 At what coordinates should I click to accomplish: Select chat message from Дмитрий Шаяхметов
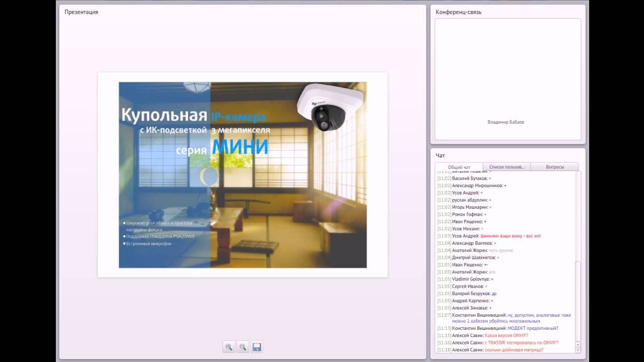point(468,257)
